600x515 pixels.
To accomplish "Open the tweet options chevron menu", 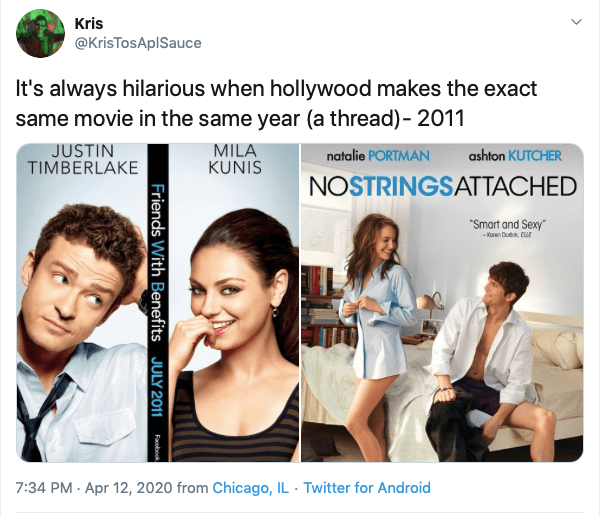I will (x=576, y=22).
